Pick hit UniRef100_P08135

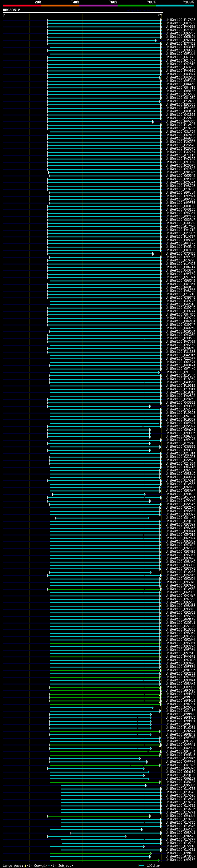[x=180, y=287]
